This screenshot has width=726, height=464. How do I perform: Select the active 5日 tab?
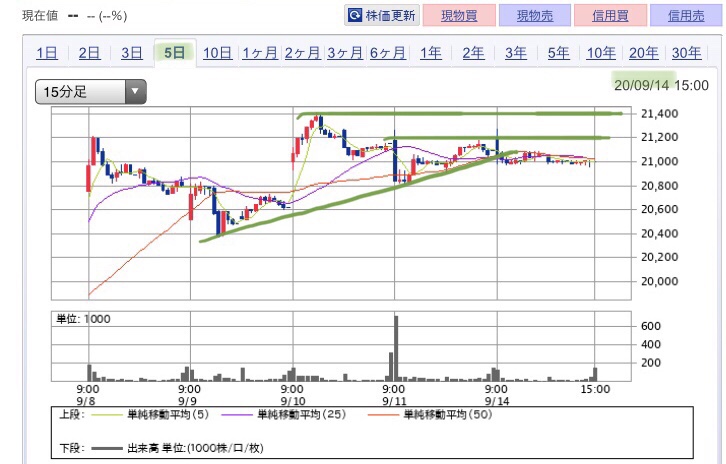coord(175,53)
